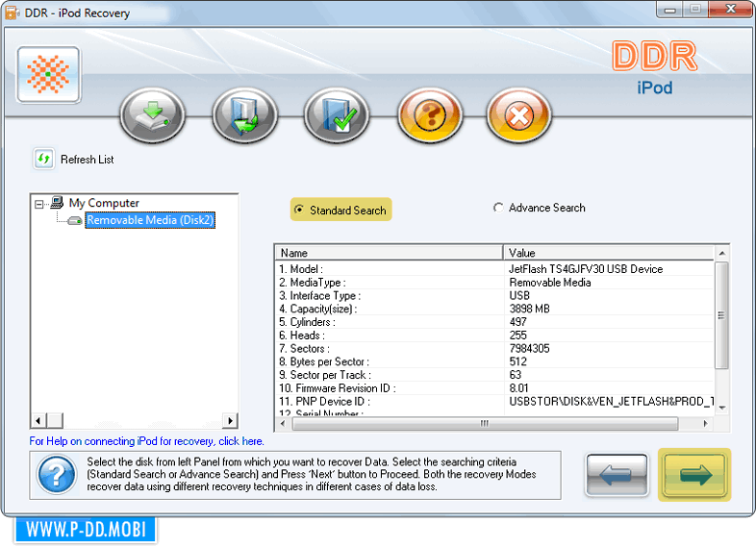Viewport: 756px width, 547px height.
Task: Click the Refresh List label
Action: point(88,160)
